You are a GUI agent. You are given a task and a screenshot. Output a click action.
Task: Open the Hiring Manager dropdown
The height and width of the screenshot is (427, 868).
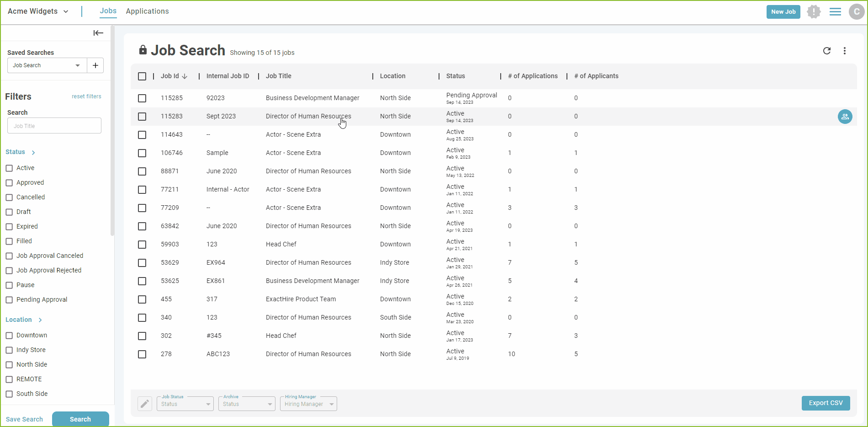tap(308, 404)
